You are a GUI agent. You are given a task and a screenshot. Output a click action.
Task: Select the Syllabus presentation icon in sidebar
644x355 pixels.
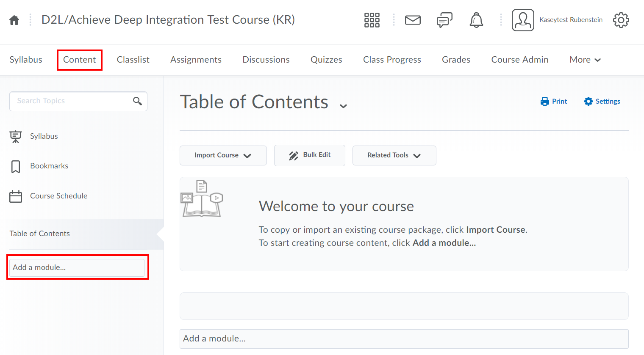[16, 136]
